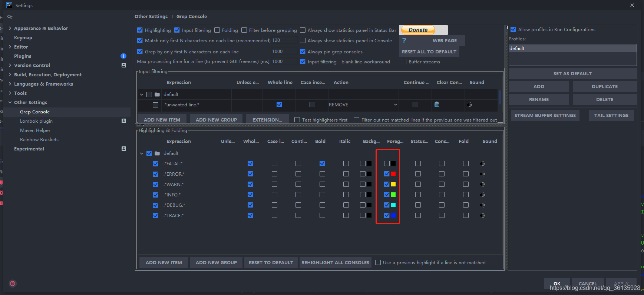Viewport: 644px width, 295px height.
Task: Toggle the Highlighting checkbox
Action: click(140, 30)
